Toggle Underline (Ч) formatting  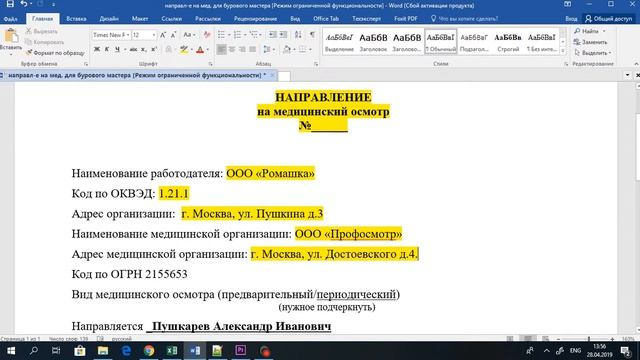click(x=117, y=49)
